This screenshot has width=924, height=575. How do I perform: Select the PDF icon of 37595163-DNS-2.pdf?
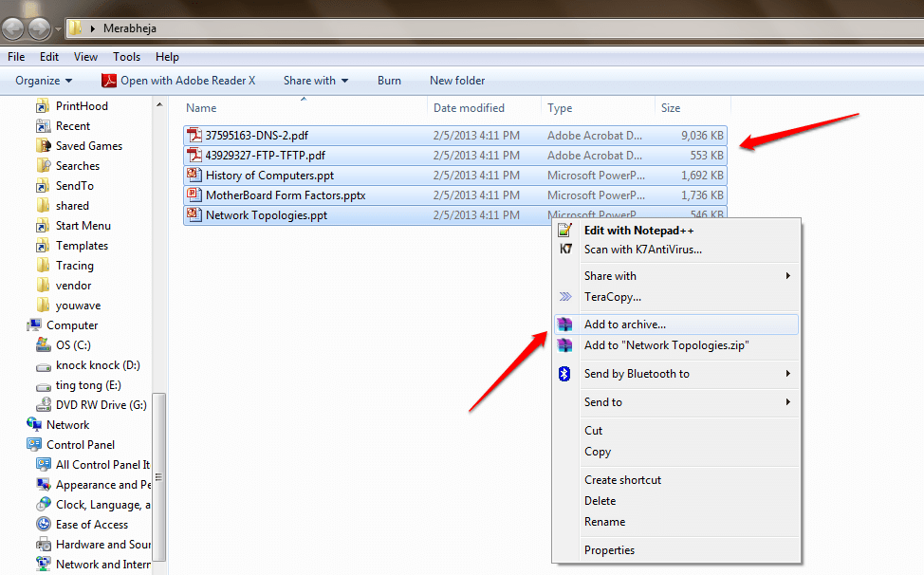click(x=194, y=135)
